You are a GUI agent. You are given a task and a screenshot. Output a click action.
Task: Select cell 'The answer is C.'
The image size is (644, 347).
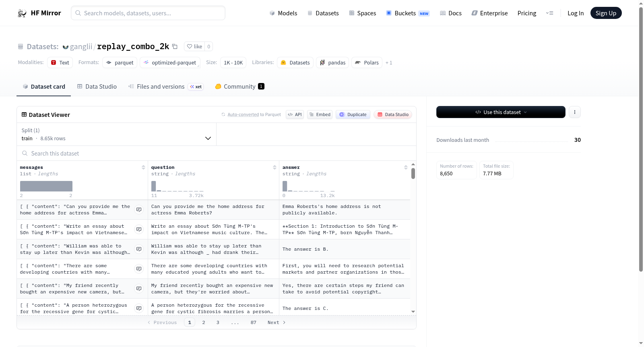coord(345,308)
